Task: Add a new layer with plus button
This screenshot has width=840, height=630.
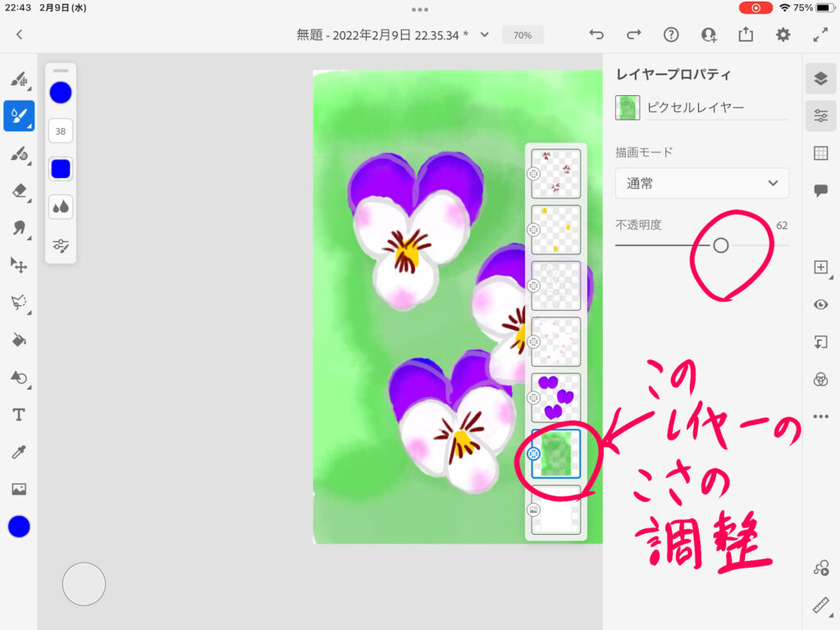Action: point(820,267)
